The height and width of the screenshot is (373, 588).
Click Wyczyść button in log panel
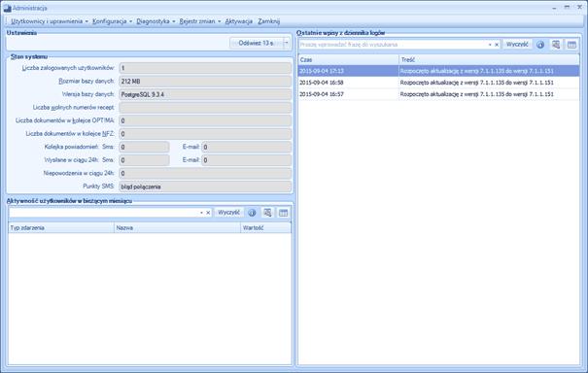point(517,45)
